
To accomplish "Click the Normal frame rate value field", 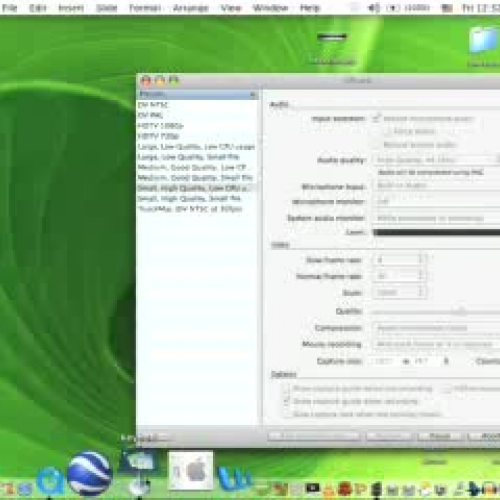I will point(395,276).
